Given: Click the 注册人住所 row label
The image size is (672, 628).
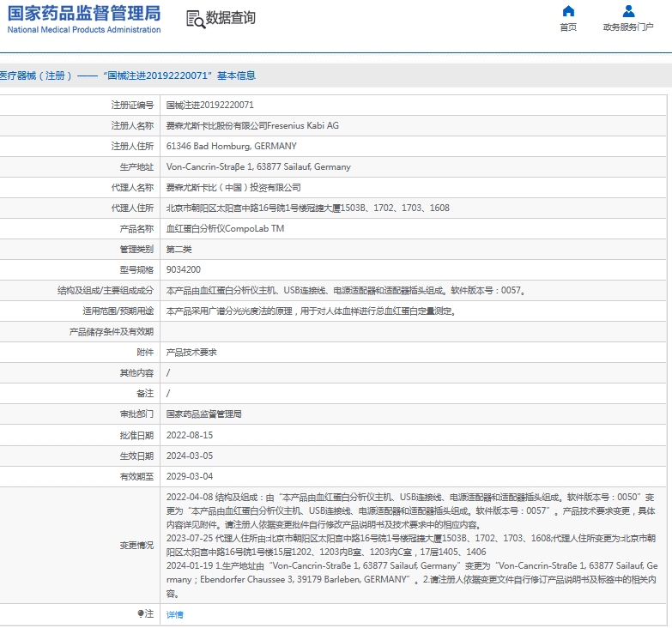Looking at the screenshot, I should coord(132,146).
